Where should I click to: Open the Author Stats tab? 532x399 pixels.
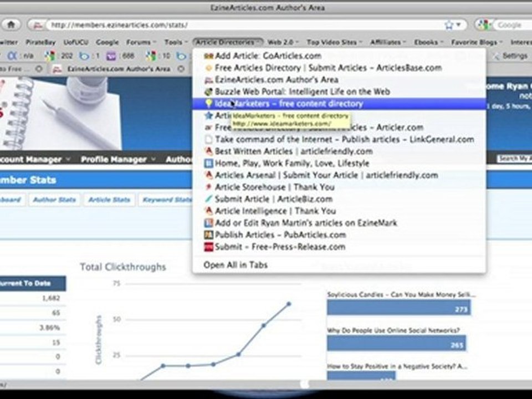54,199
